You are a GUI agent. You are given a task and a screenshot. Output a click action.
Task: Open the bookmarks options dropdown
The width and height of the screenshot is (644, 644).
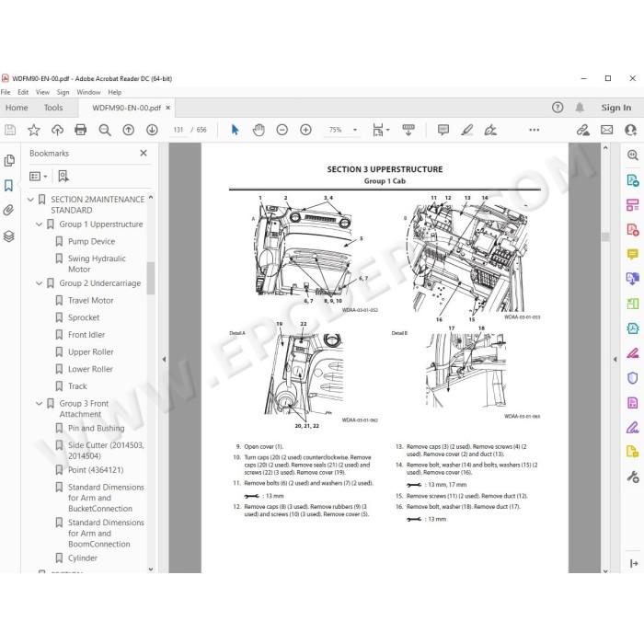click(39, 177)
